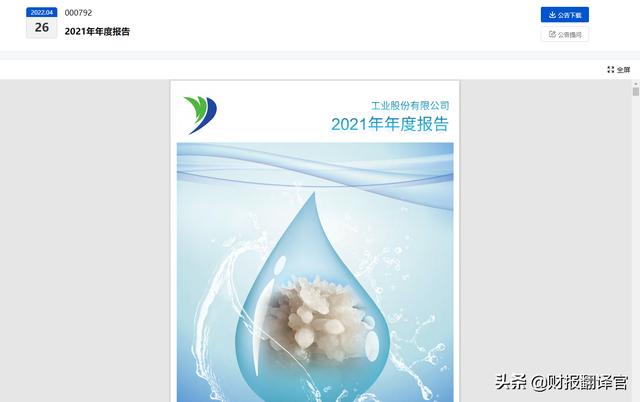The height and width of the screenshot is (402, 640).
Task: Click the wave banner at top of the cover image
Action: [x=315, y=169]
